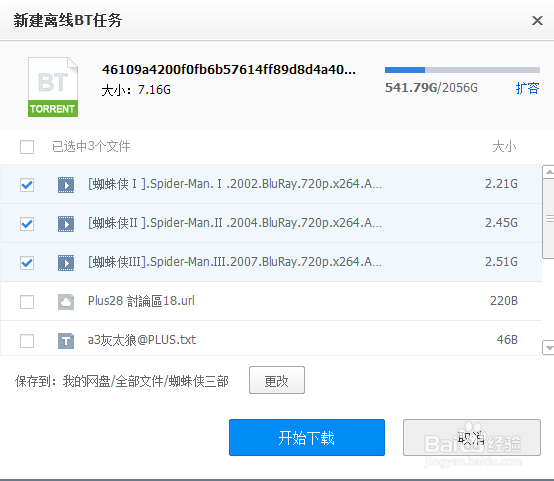Viewport: 554px width, 481px height.
Task: Select the torrent hash name 46109a4200f0fb...
Action: (229, 70)
